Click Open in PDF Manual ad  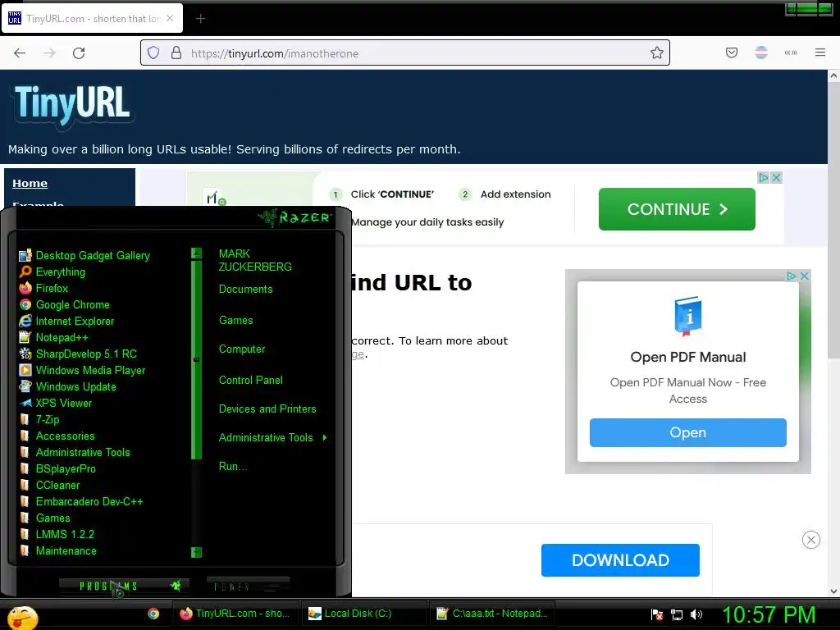[x=688, y=433]
